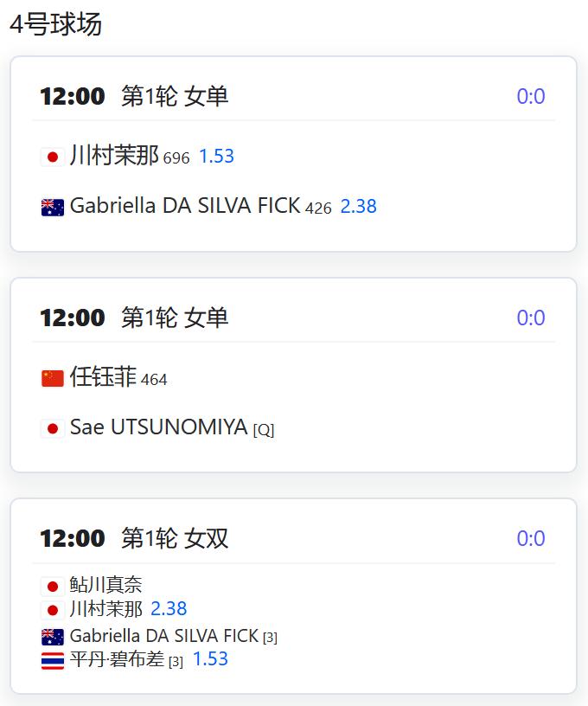Image resolution: width=588 pixels, height=706 pixels.
Task: Click Japan flag beside 川村茉那 in first match
Action: [52, 157]
